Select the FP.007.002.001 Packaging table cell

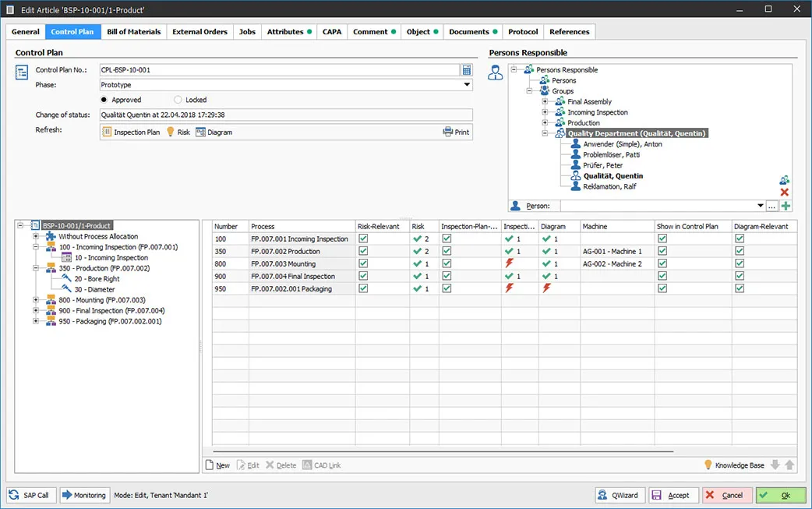[x=302, y=289]
